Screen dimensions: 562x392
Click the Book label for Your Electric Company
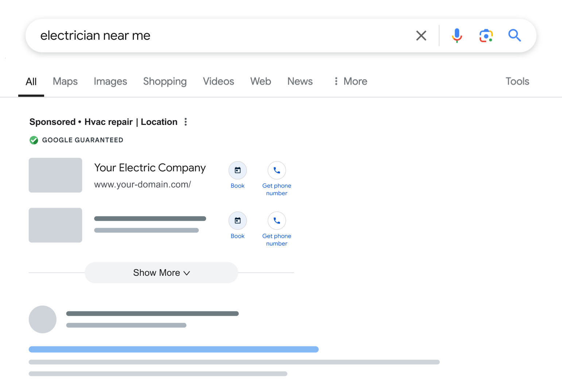point(238,186)
